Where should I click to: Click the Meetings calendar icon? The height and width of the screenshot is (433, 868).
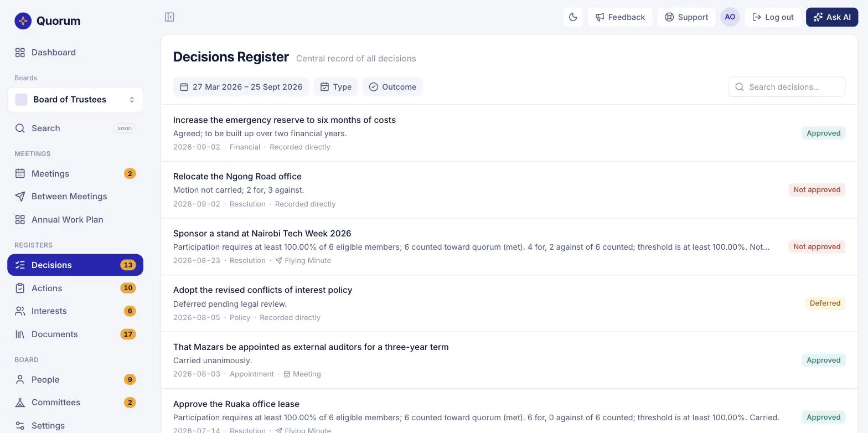tap(20, 174)
